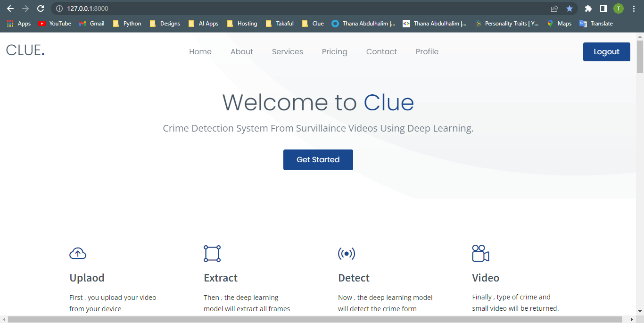Open the browser extensions puzzle icon
This screenshot has height=323, width=644.
click(588, 8)
